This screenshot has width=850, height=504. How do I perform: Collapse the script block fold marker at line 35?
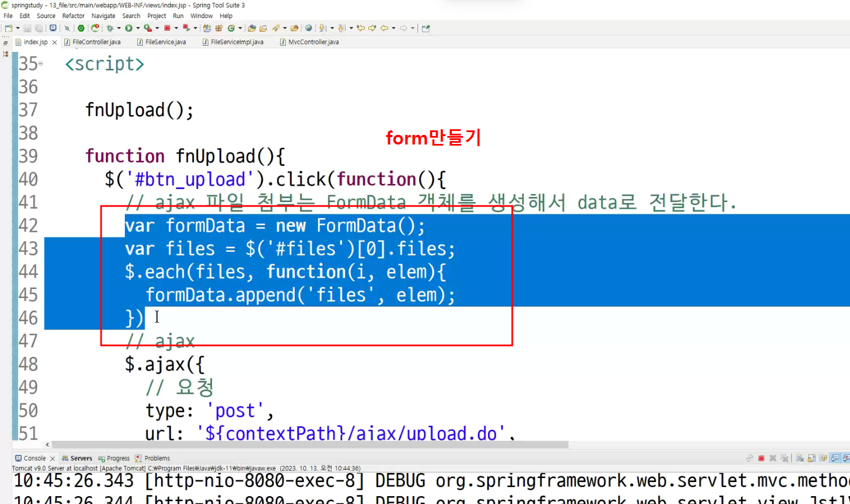click(41, 64)
